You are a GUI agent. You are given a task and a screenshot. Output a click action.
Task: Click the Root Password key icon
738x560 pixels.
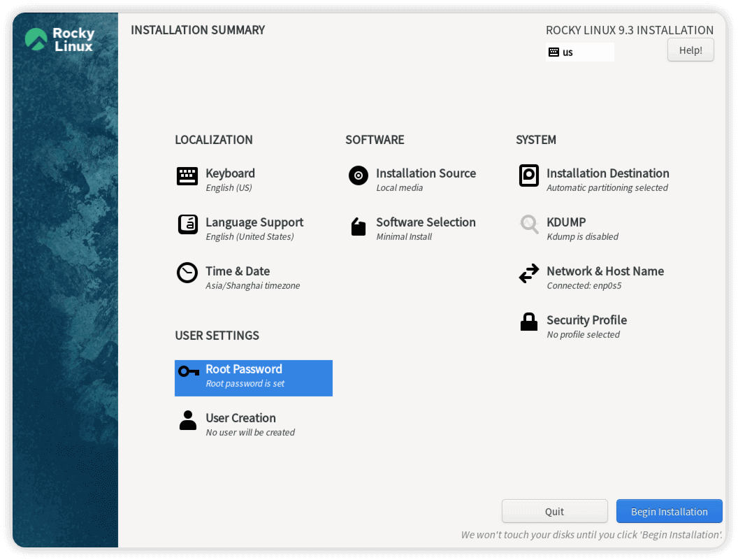(x=189, y=372)
